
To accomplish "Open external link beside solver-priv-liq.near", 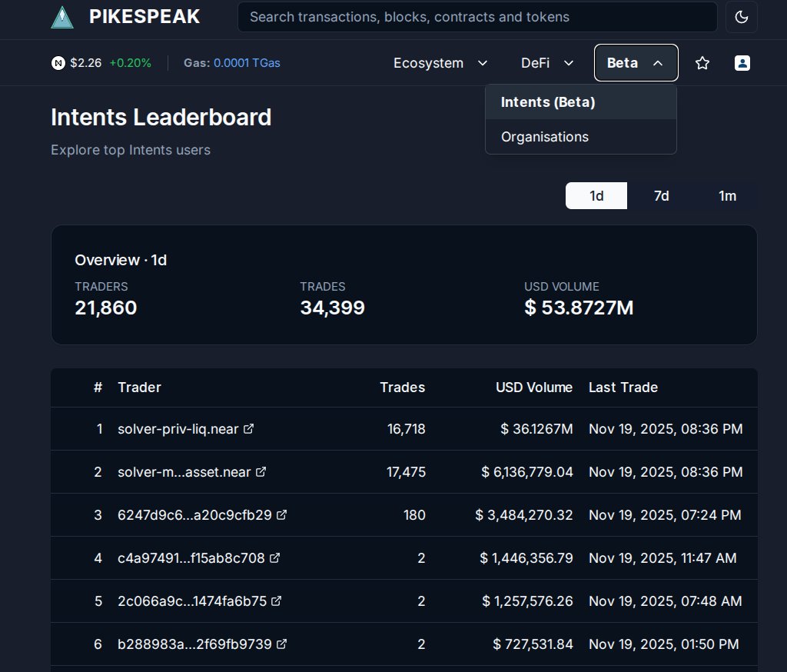I will [247, 429].
